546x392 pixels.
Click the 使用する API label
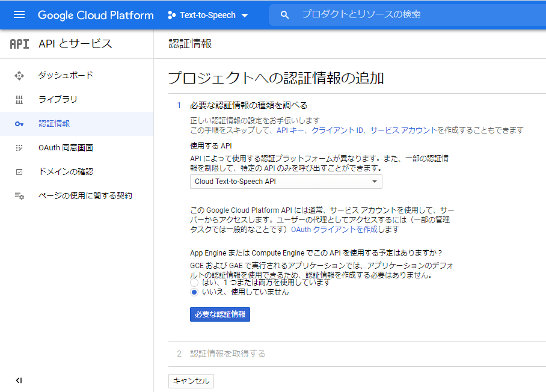tap(211, 146)
